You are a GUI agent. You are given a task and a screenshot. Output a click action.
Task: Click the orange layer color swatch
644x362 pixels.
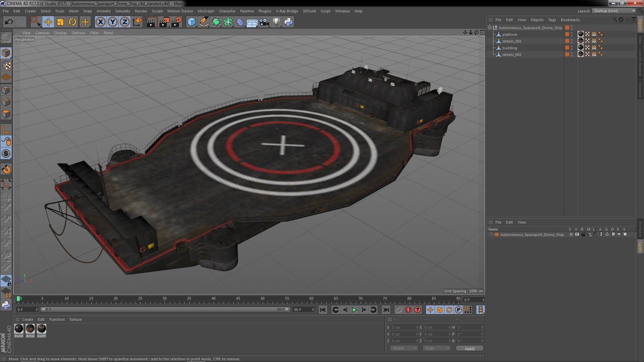coord(497,235)
